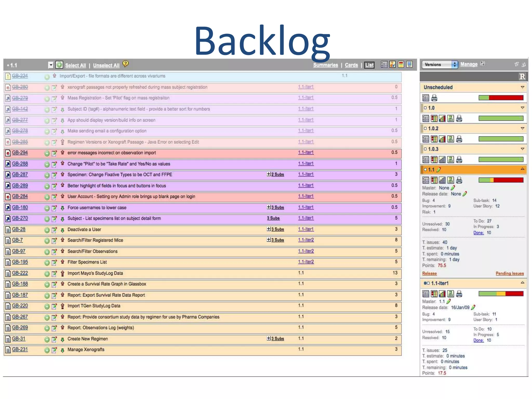Click the blue monitor icon in header toolbar

[x=409, y=64]
